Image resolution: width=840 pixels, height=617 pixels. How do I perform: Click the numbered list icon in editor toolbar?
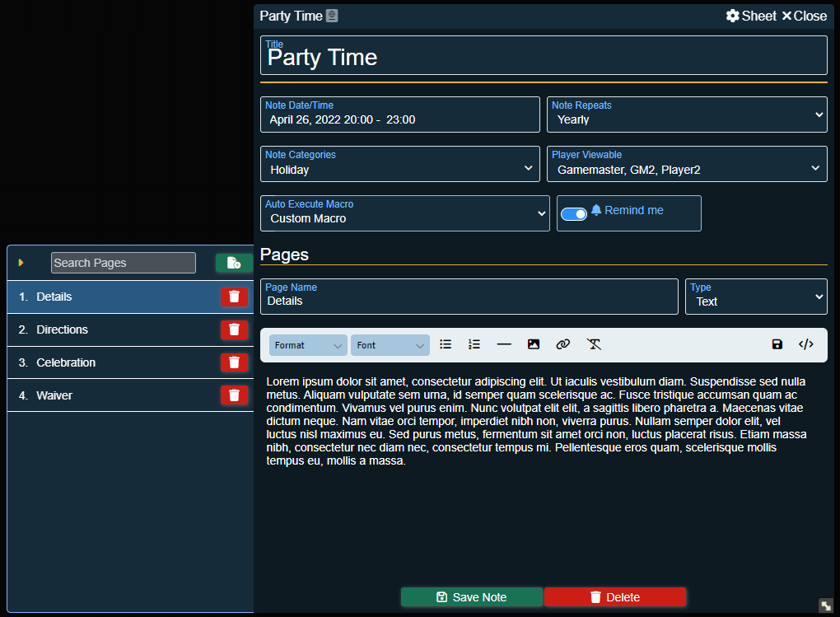474,344
